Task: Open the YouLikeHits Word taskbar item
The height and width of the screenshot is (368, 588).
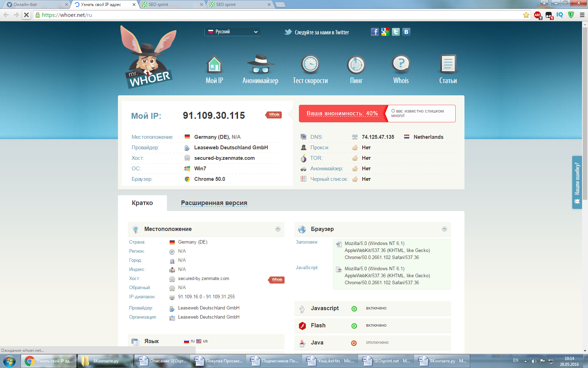Action: pyautogui.click(x=330, y=361)
